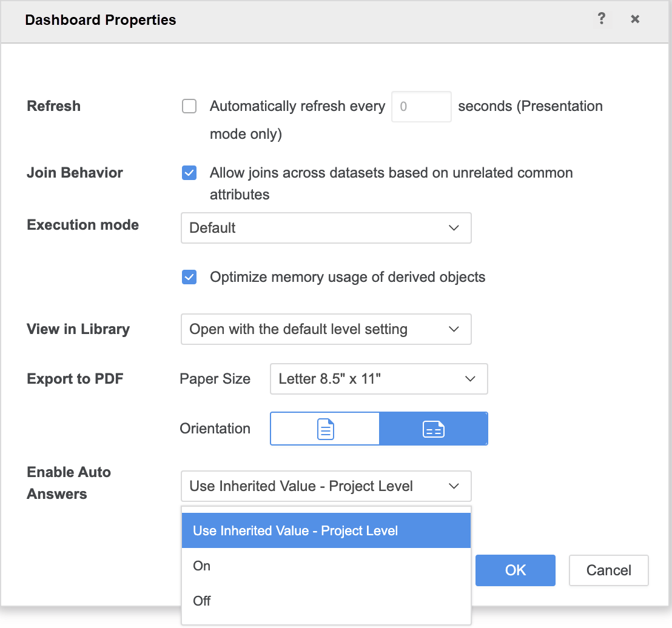
Task: Open the Execution mode dropdown
Action: [x=326, y=228]
